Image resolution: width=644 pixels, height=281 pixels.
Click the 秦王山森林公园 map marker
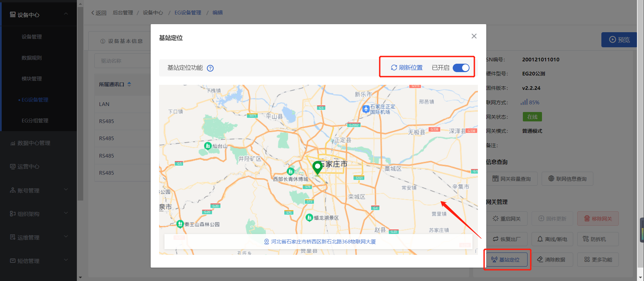click(x=180, y=224)
